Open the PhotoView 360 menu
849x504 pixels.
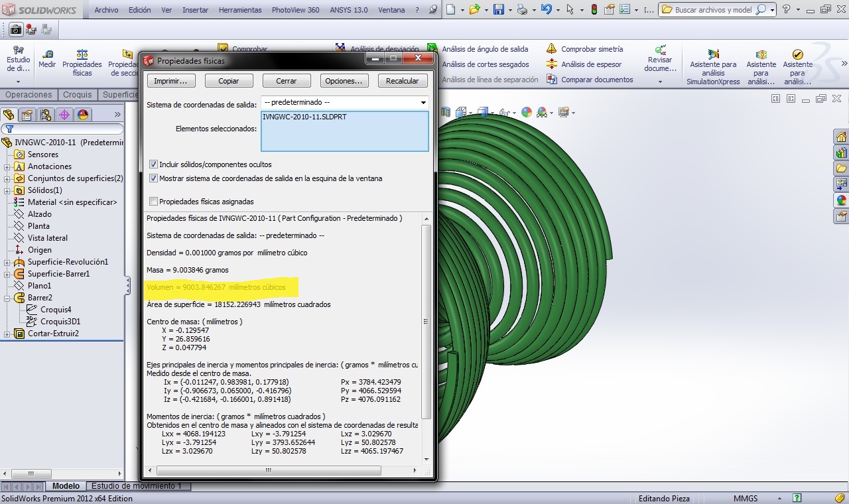pos(295,10)
